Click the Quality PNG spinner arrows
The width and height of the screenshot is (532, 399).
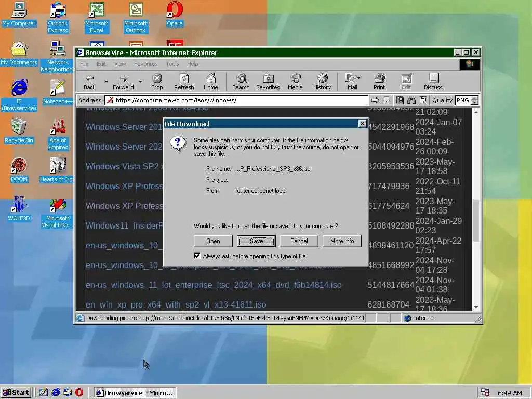point(475,100)
